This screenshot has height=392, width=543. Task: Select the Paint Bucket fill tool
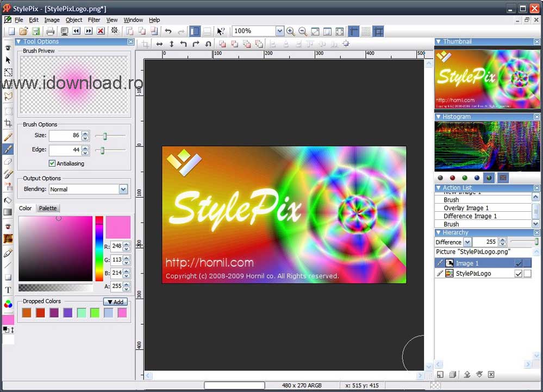coord(8,200)
